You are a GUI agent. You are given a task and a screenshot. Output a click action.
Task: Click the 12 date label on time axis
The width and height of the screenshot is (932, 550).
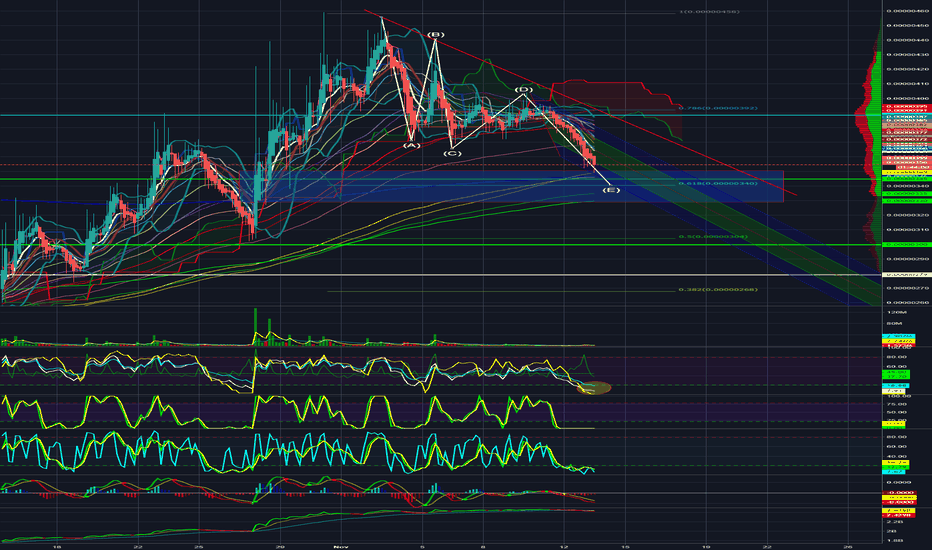tap(564, 546)
